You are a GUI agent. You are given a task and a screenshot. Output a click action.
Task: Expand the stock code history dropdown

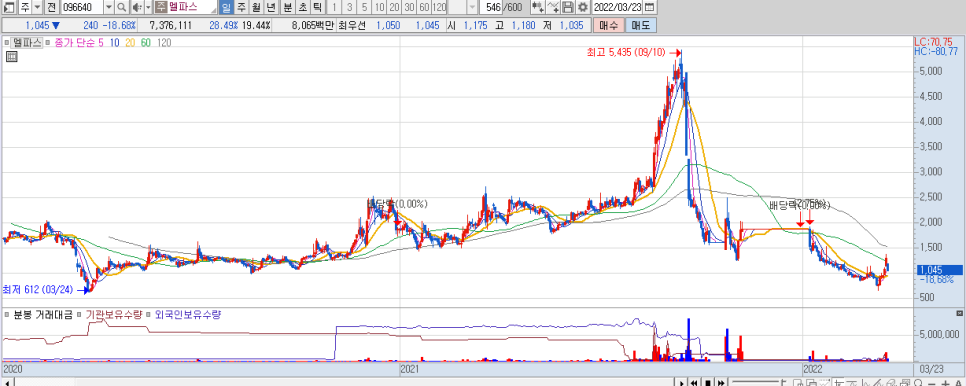[108, 7]
